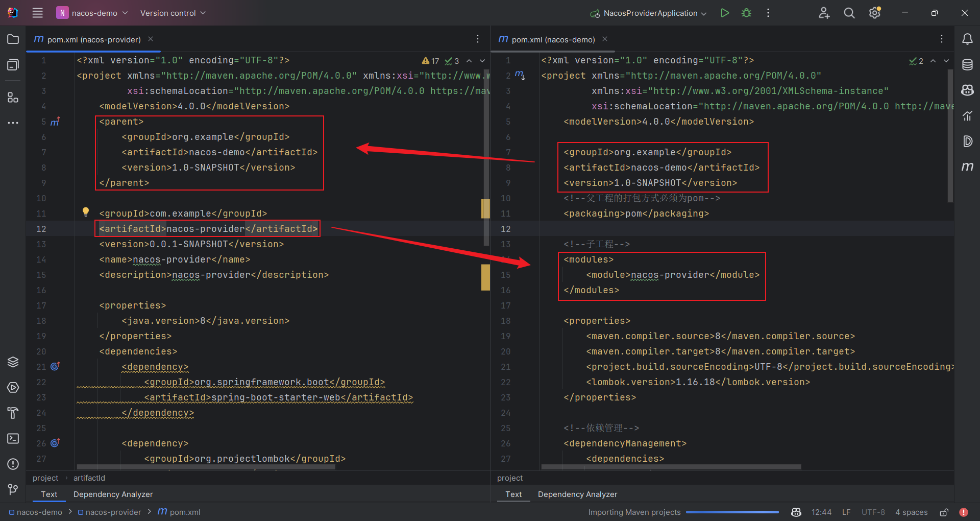Click nacos-provider in the breadcrumb bar
The image size is (980, 521).
pyautogui.click(x=113, y=512)
